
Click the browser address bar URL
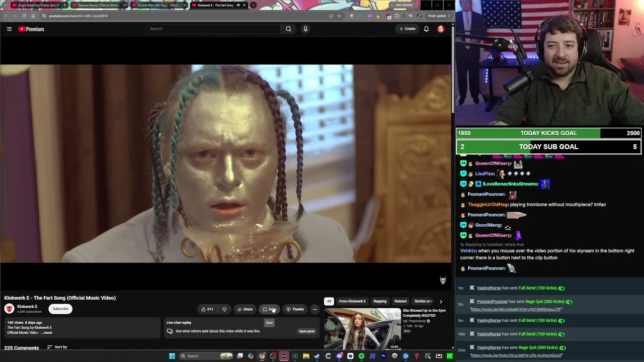[x=78, y=16]
